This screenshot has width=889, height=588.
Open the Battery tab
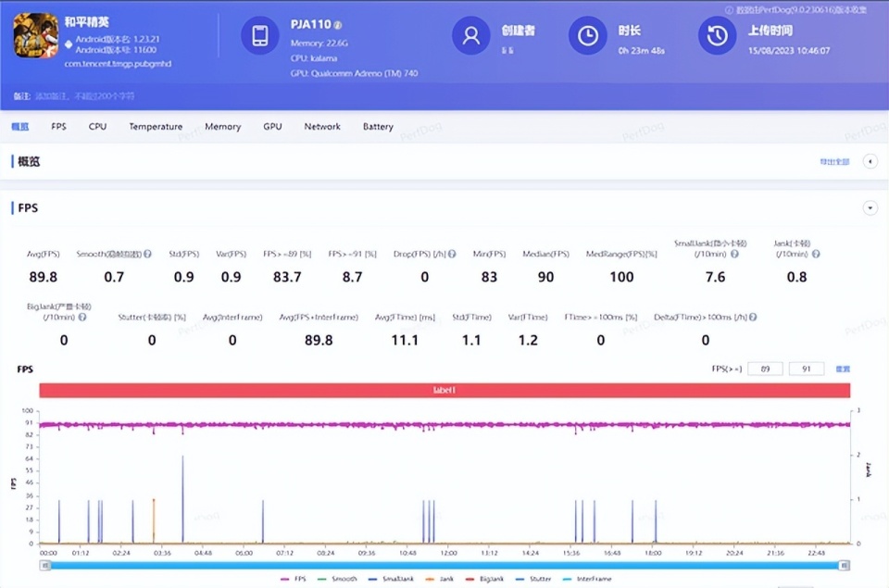378,127
